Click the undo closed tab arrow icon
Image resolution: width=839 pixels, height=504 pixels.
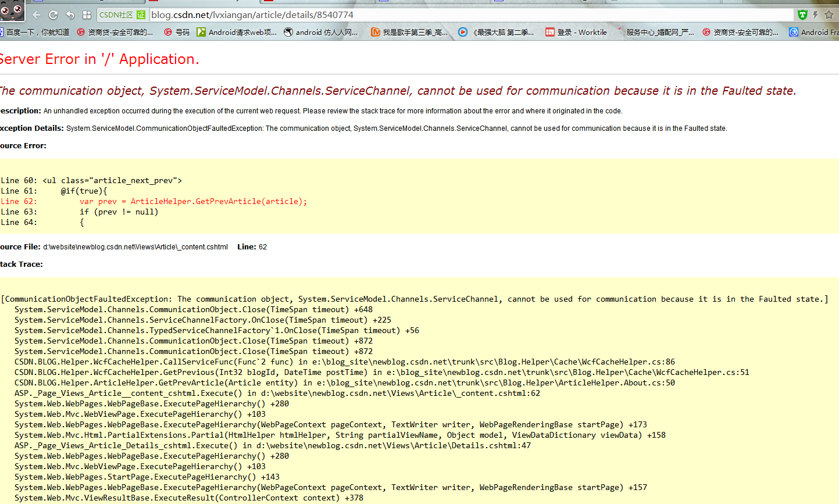point(70,15)
